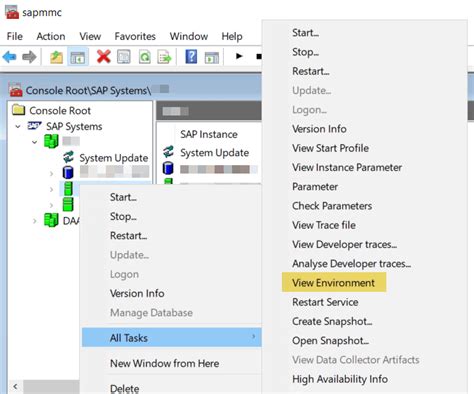Collapse the SAP Systems tree node

coord(18,127)
